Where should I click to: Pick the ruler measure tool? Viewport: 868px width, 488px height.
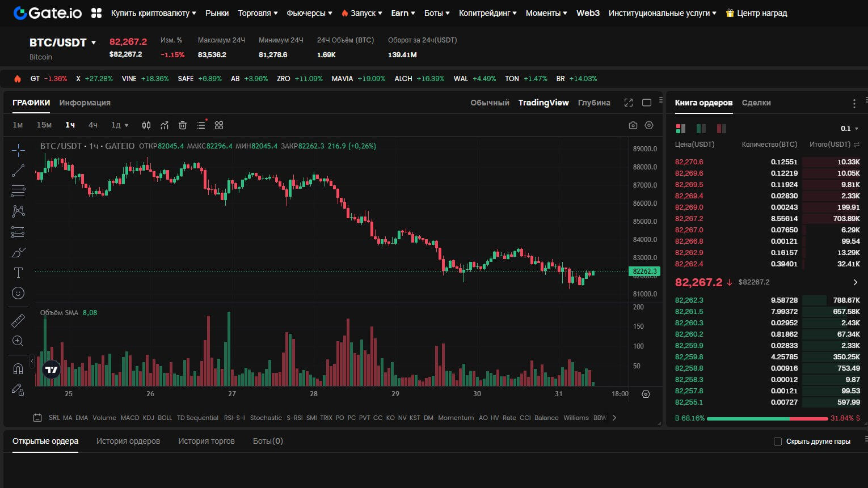[x=18, y=321]
